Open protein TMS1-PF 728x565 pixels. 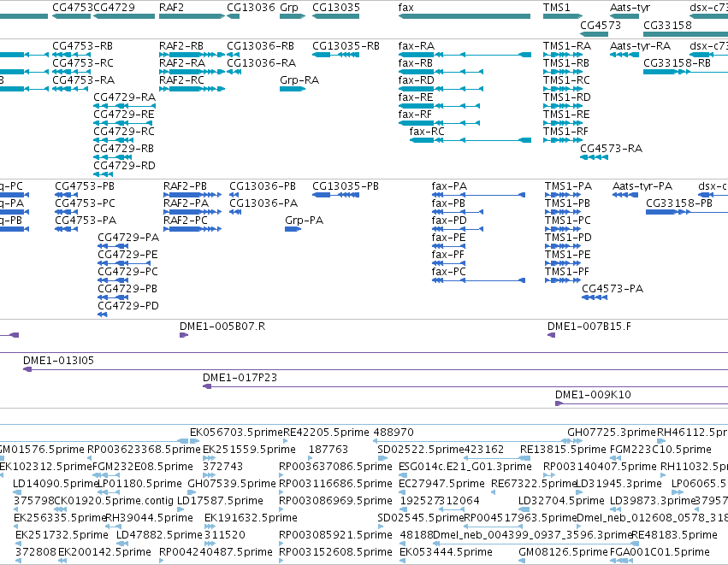(567, 273)
